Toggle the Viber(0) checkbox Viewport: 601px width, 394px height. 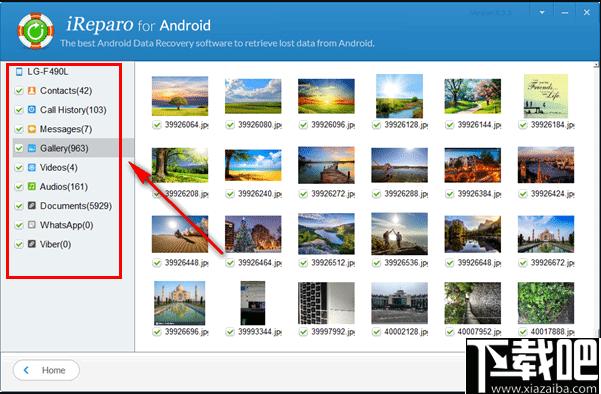tap(19, 244)
